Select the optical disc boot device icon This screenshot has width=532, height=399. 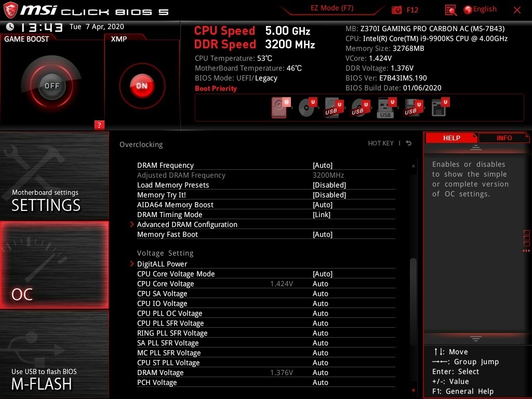pyautogui.click(x=307, y=108)
